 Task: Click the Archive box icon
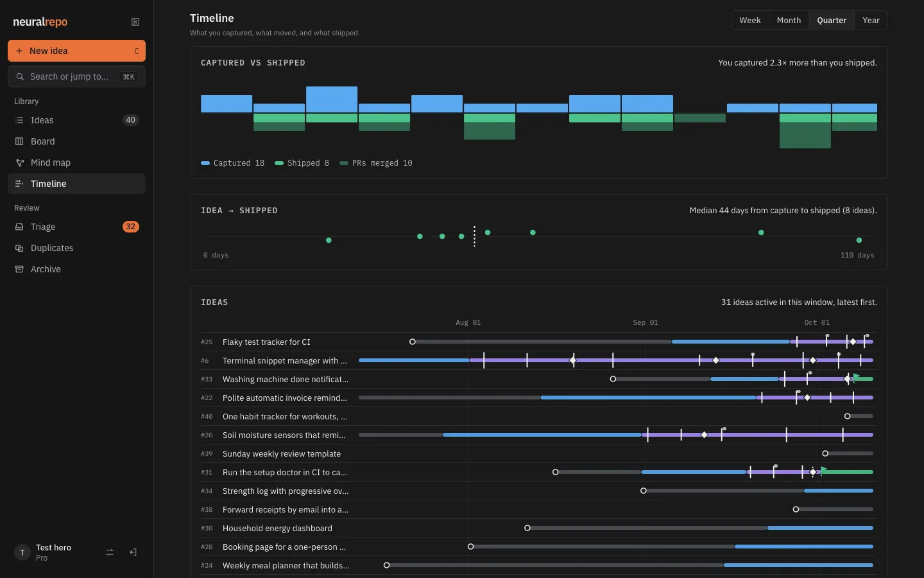pyautogui.click(x=19, y=269)
